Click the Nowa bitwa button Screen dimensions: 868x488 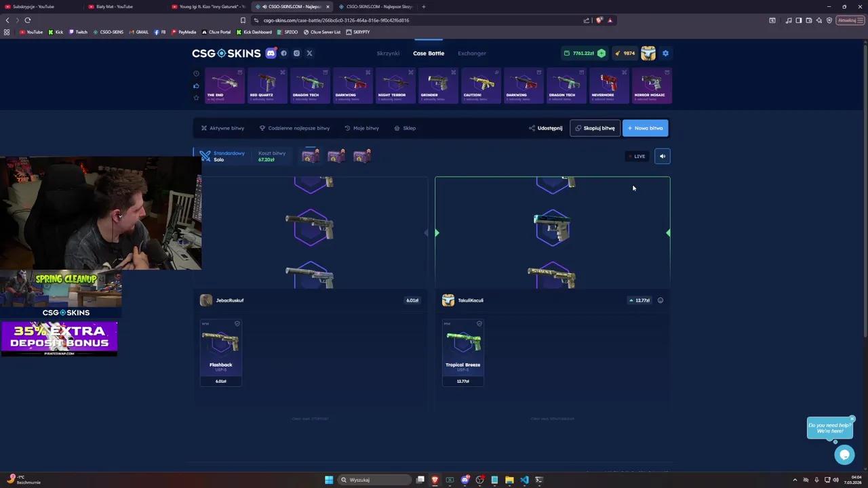pos(645,128)
